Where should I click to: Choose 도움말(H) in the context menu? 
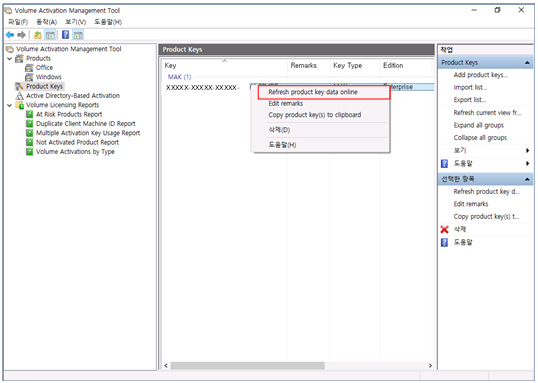coord(282,145)
